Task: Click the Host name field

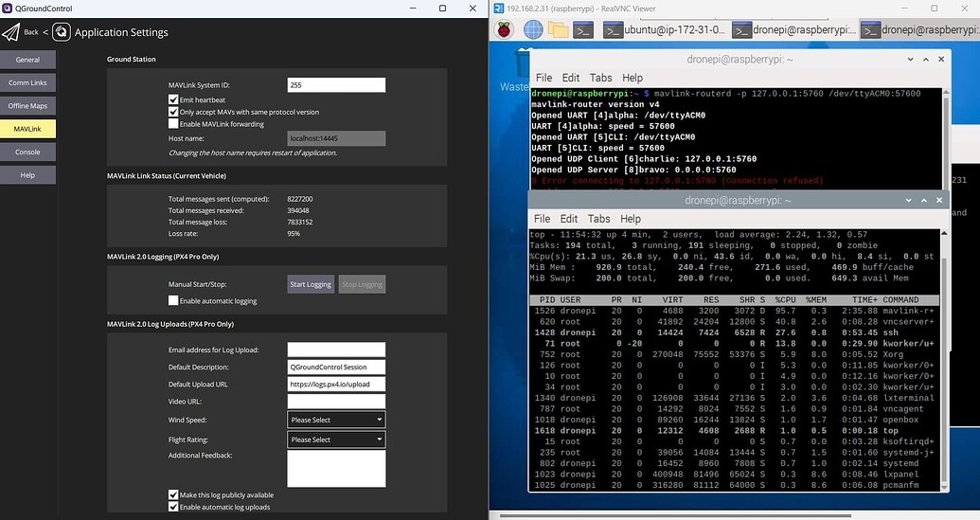Action: click(x=336, y=138)
